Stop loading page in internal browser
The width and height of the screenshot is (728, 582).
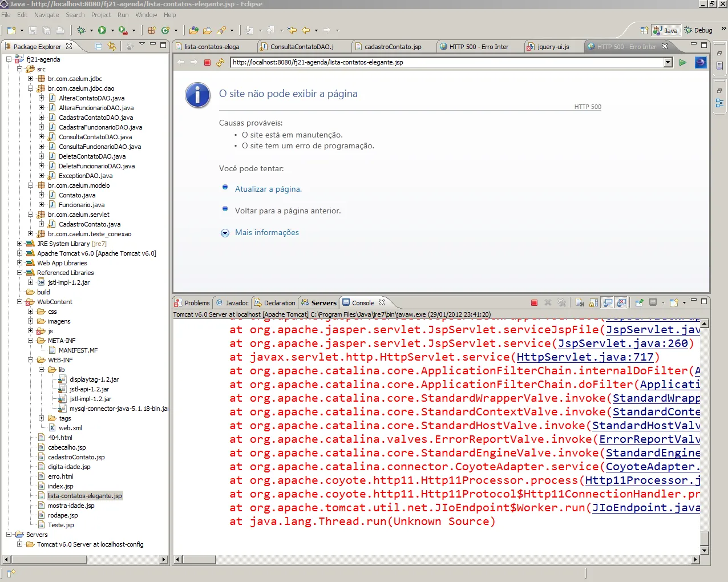click(207, 62)
